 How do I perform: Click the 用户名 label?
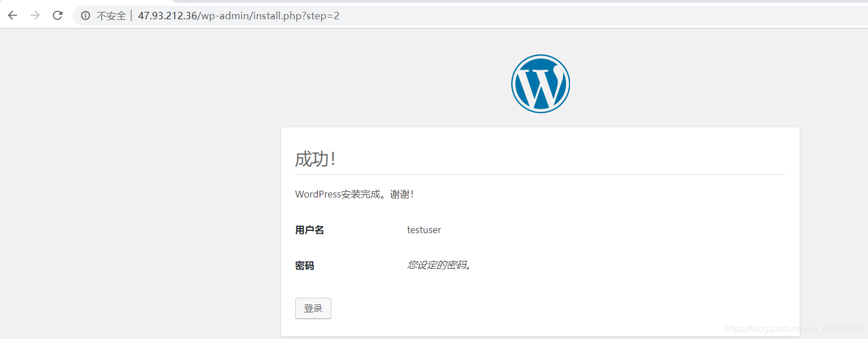[x=310, y=230]
